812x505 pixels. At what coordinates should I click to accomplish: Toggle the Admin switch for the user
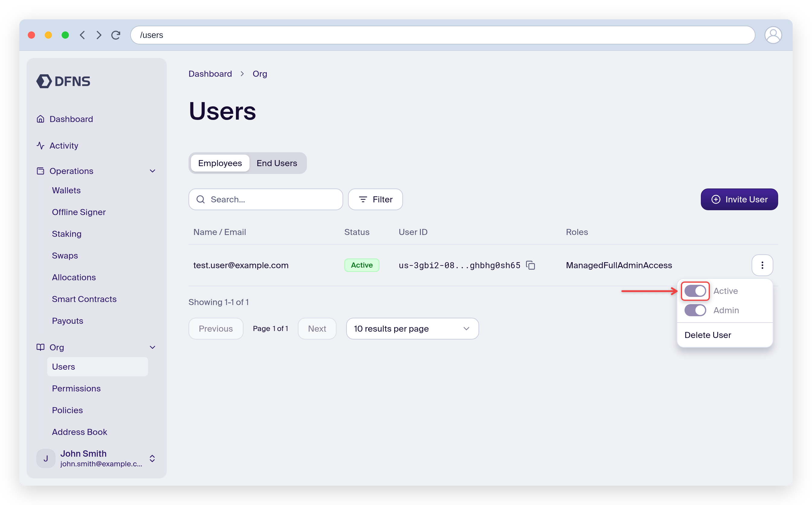pos(695,310)
